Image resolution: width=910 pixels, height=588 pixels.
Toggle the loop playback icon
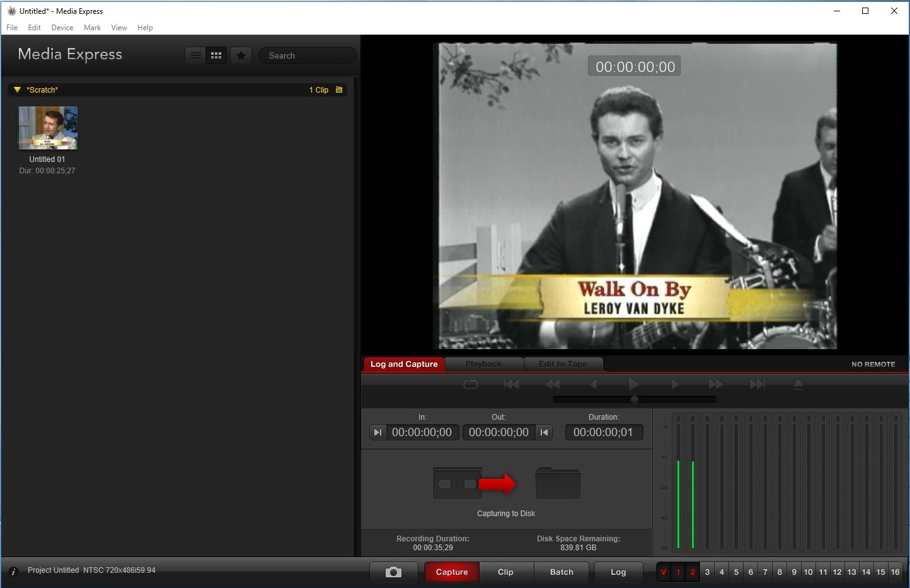471,384
